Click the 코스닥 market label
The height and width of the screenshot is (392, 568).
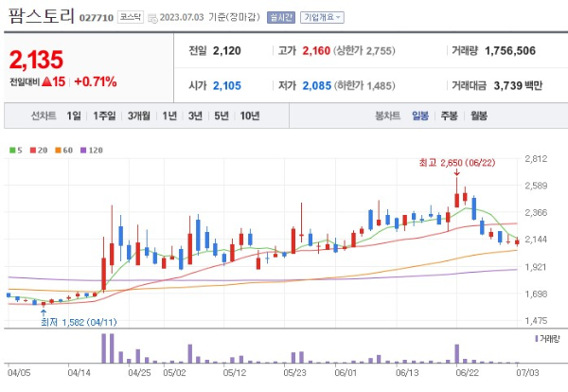point(131,17)
